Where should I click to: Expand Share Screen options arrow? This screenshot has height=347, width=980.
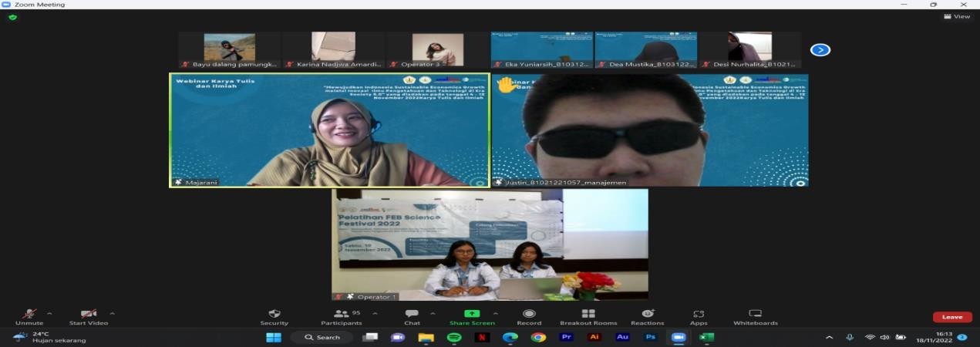pyautogui.click(x=495, y=313)
